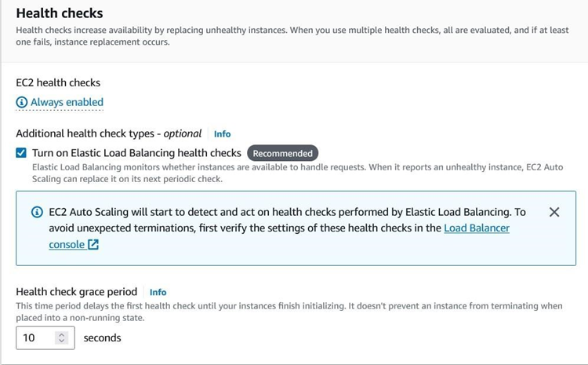Screen dimensions: 588x365
Task: Click the grace period seconds input field
Action: [35, 338]
